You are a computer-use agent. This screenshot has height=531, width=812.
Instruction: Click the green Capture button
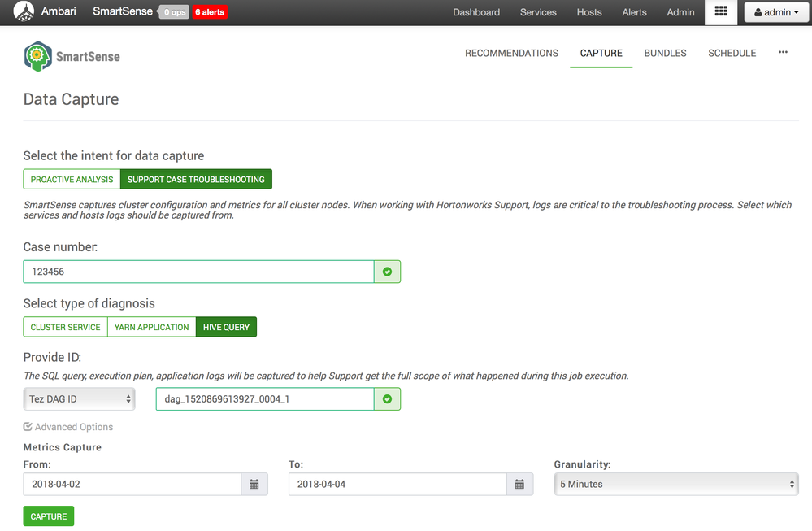[49, 516]
